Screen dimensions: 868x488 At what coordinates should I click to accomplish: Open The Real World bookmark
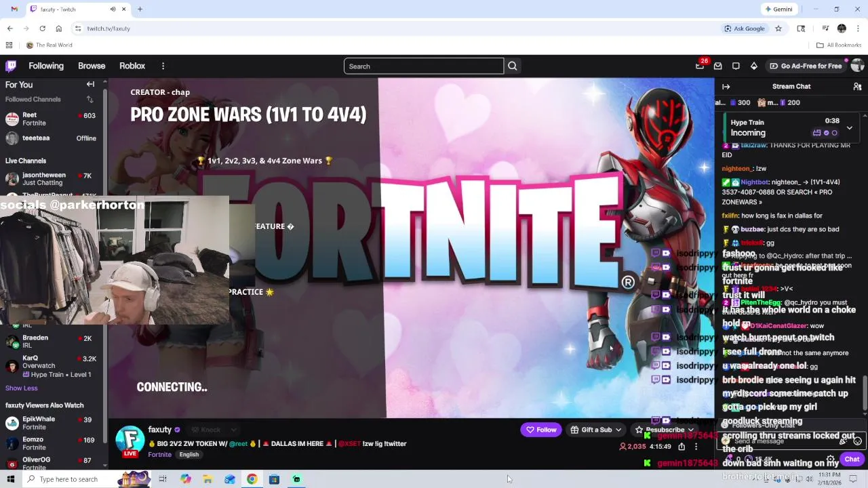pos(49,45)
